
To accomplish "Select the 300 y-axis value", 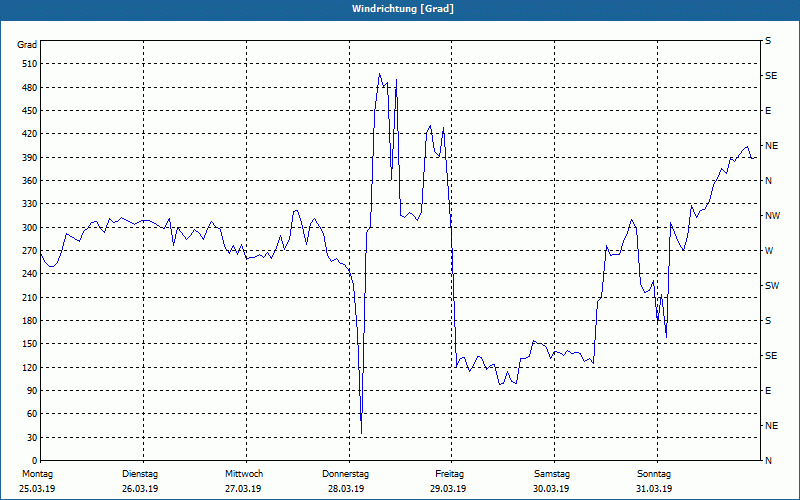I will [30, 228].
